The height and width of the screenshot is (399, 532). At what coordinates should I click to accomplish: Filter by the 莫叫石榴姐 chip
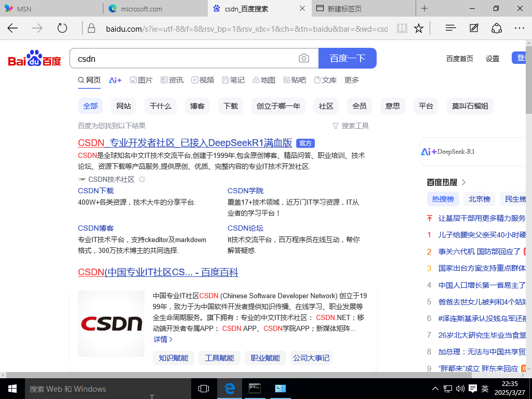[x=470, y=106]
